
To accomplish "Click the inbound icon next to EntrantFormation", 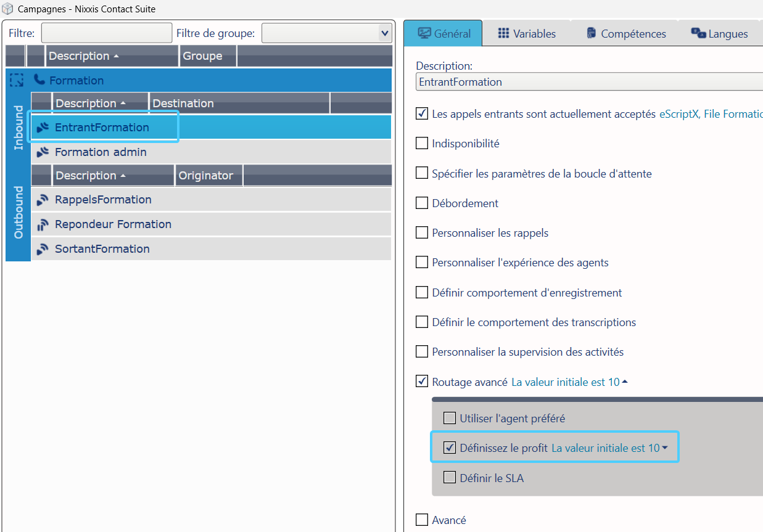I will coord(43,128).
